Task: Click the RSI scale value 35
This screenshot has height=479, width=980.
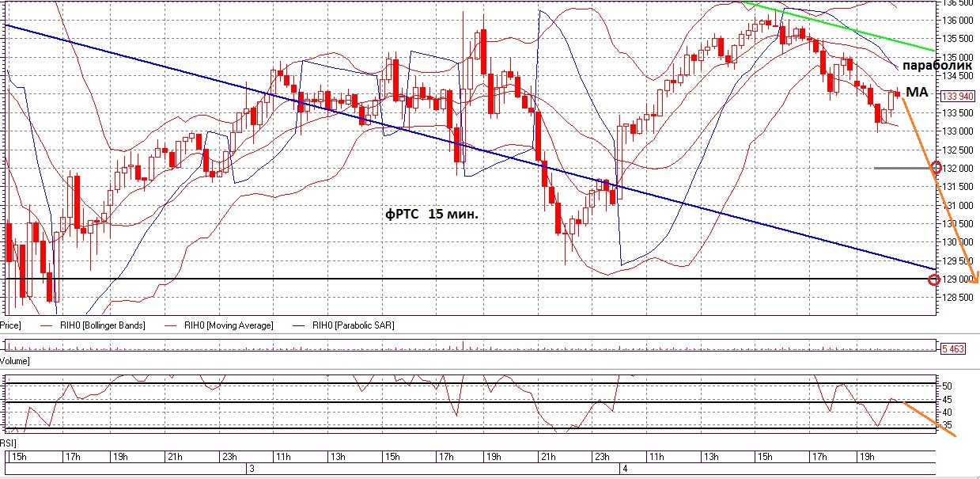Action: (x=947, y=425)
